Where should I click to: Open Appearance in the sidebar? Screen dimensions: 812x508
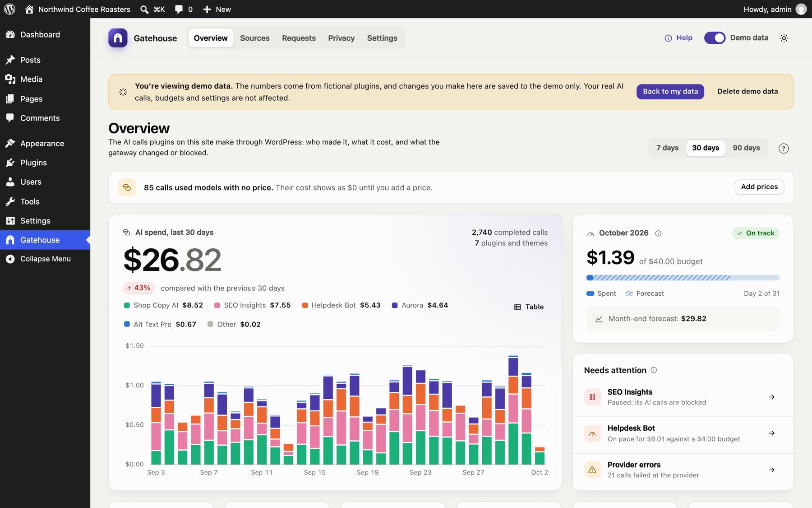coord(45,143)
